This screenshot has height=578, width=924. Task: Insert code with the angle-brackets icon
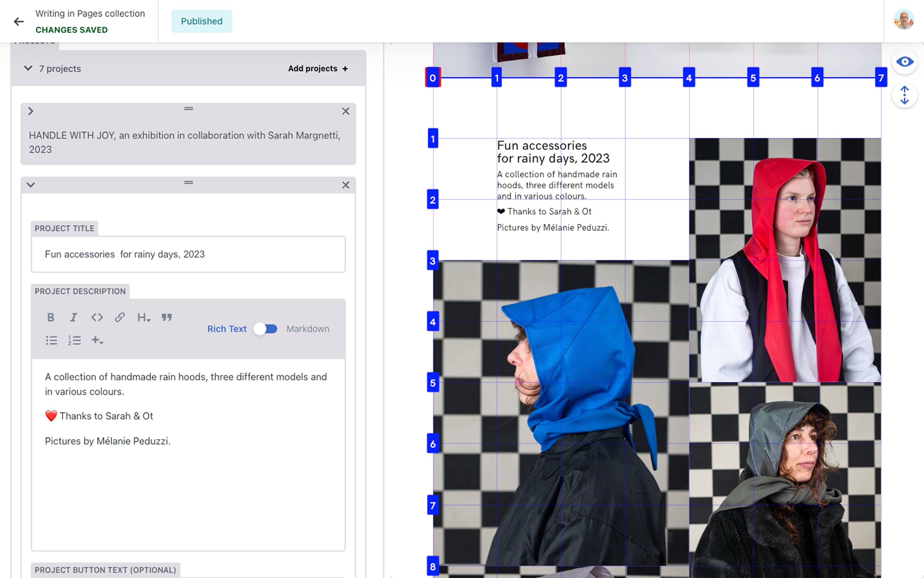(97, 317)
